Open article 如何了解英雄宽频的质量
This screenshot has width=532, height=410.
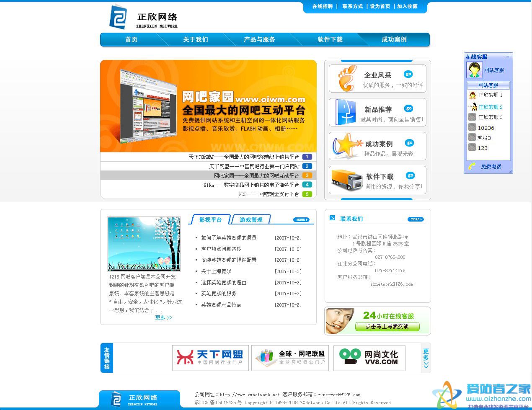click(x=228, y=237)
